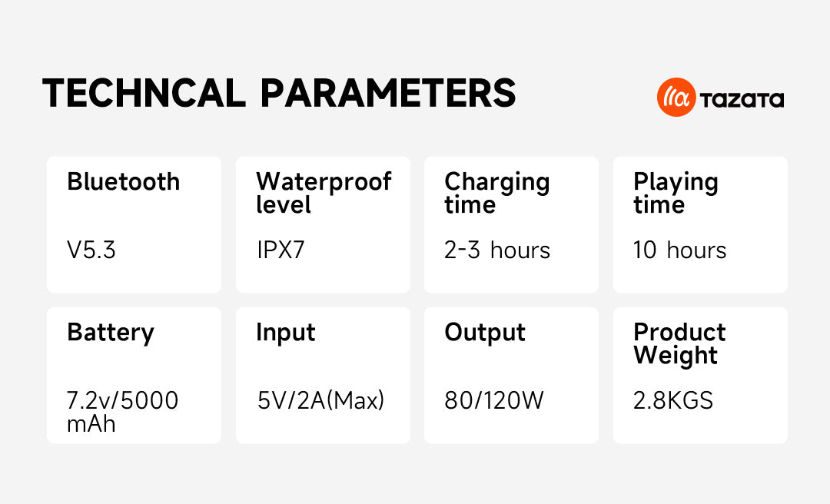Click the orange Tazata logo icon
The image size is (830, 504).
(x=676, y=98)
